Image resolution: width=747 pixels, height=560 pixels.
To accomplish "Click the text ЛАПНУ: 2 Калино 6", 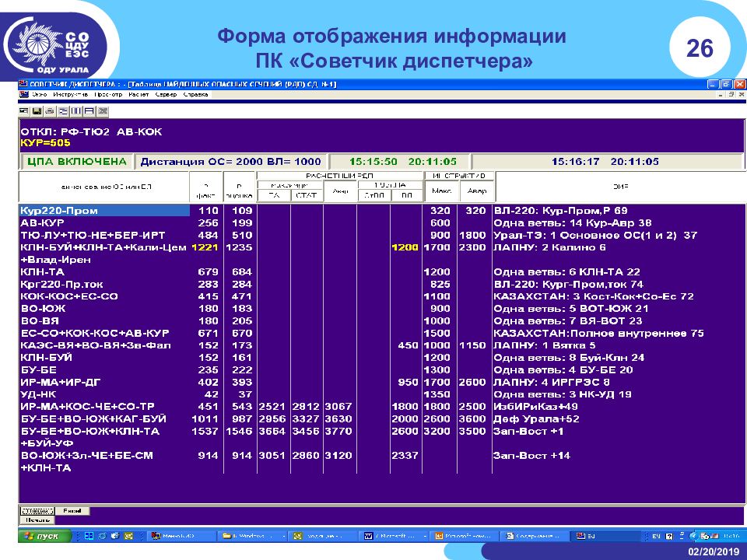I will (550, 247).
